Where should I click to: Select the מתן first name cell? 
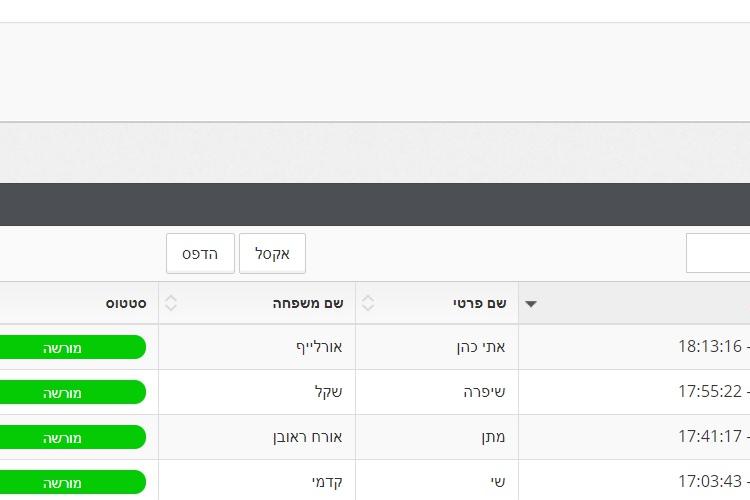pos(437,437)
